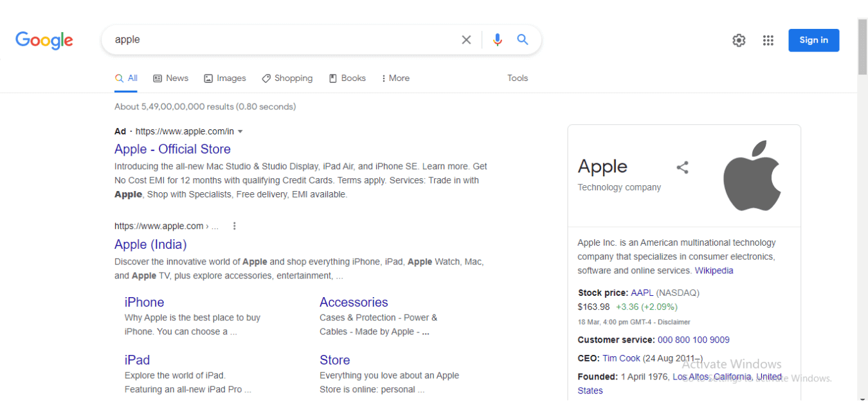Start voice search with the microphone icon

point(497,39)
